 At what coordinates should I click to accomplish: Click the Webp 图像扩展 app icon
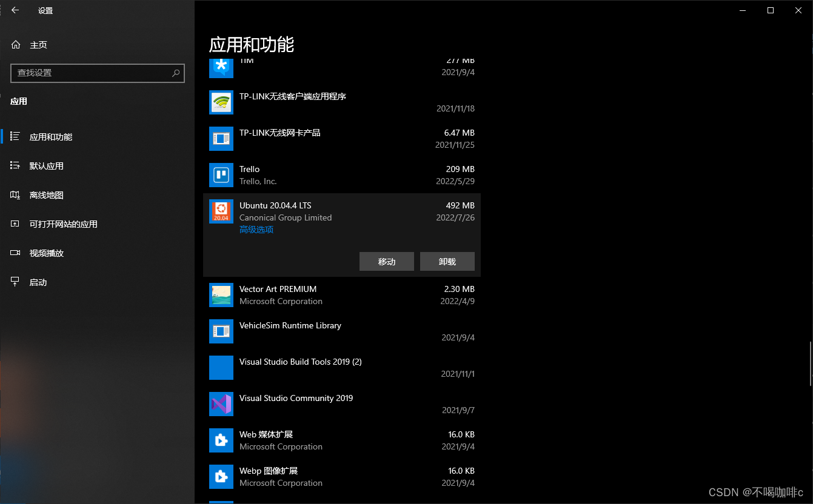pyautogui.click(x=221, y=477)
